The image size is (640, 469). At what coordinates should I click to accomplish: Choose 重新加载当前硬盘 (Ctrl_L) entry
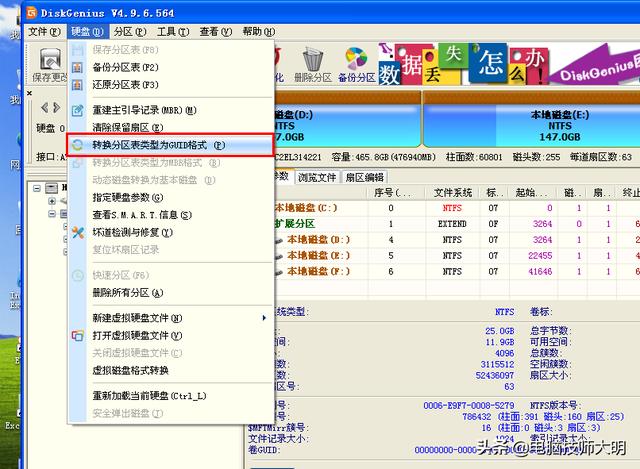point(171,396)
